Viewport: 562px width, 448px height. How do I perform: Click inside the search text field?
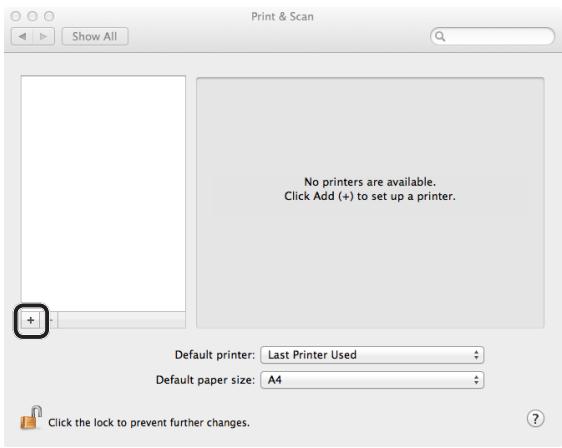(x=498, y=36)
